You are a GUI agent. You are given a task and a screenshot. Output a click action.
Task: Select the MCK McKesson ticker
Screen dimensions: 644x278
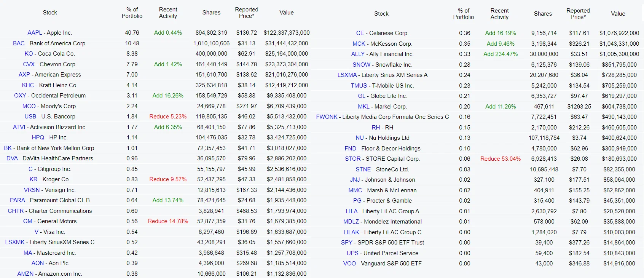click(359, 44)
